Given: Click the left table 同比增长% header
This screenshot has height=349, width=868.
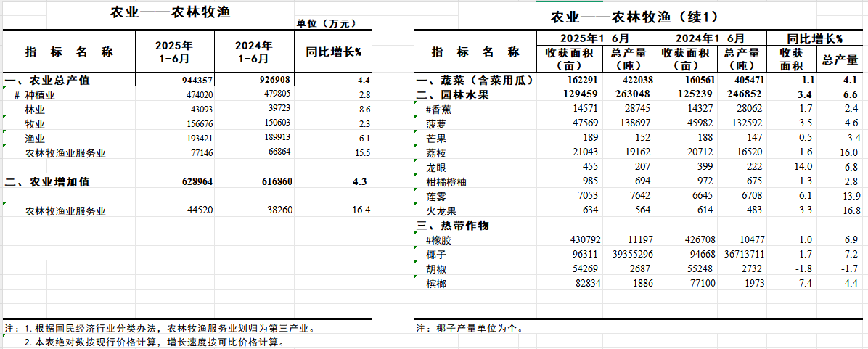Looking at the screenshot, I should pos(334,52).
